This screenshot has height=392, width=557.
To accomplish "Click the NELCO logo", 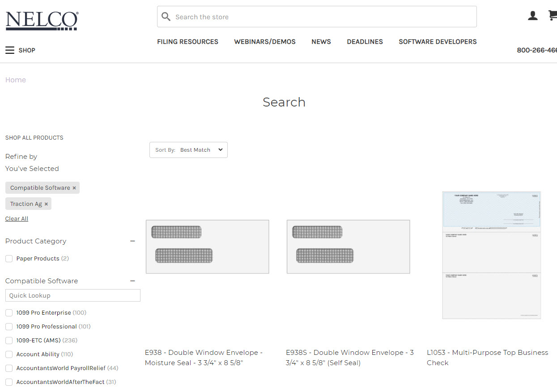I will (x=42, y=21).
